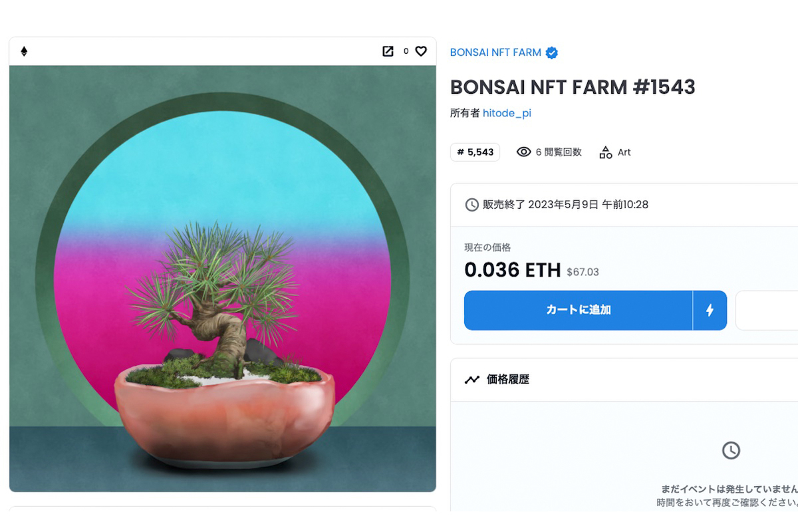Click the line-chart icon beside 価格履歴
Viewport: 798px width, 532px height.
click(x=471, y=379)
